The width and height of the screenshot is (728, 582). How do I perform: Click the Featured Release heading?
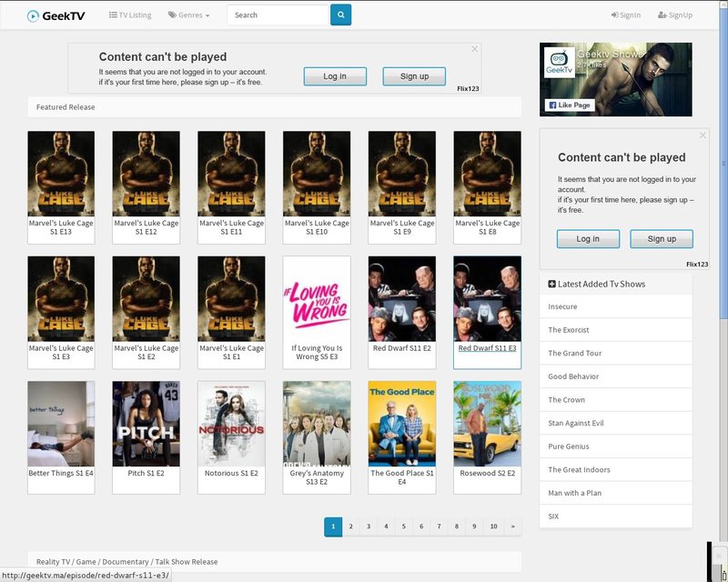(66, 107)
